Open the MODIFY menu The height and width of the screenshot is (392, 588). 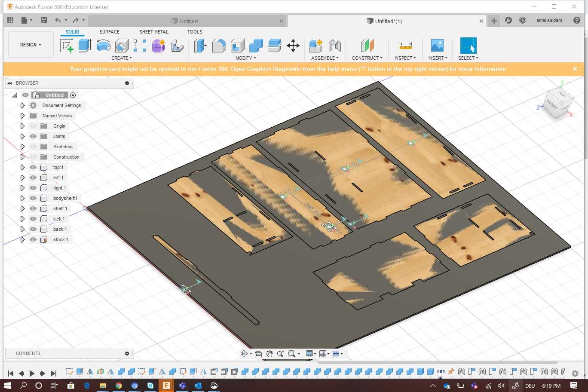click(x=245, y=58)
